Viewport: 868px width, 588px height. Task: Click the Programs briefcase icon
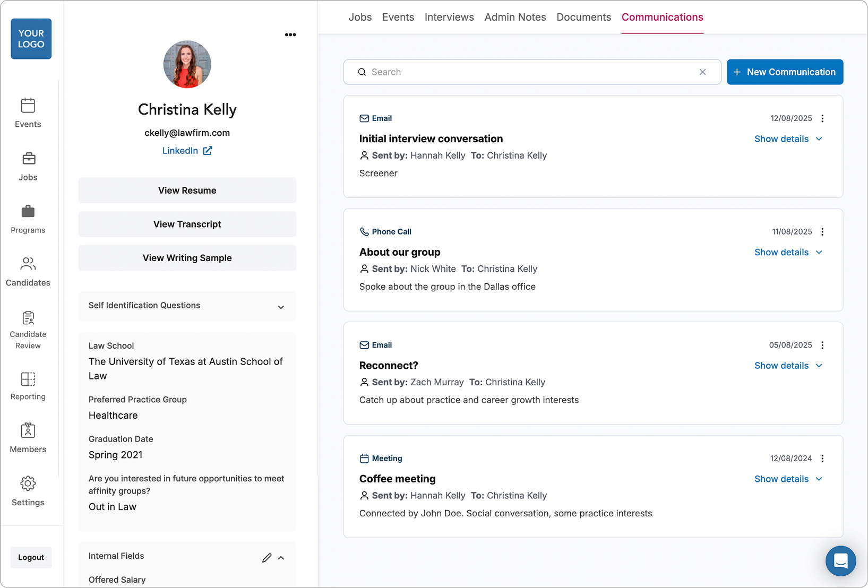[x=28, y=211]
